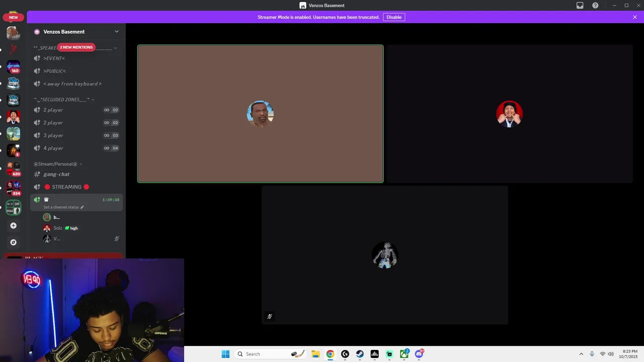Click the muted mic icon beside V...
Viewport: 644px width, 362px height.
coord(117,239)
